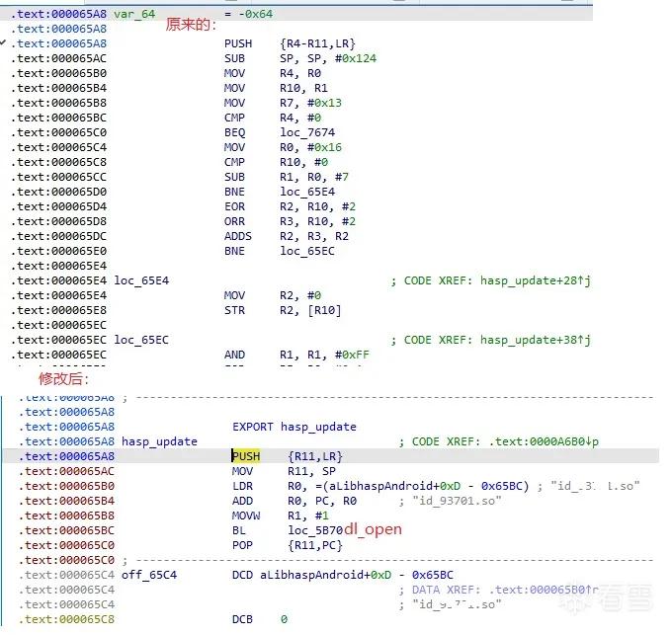Select the SUB SP, SP, #0x124 line
Viewport: 672px width, 635px height.
click(x=300, y=58)
